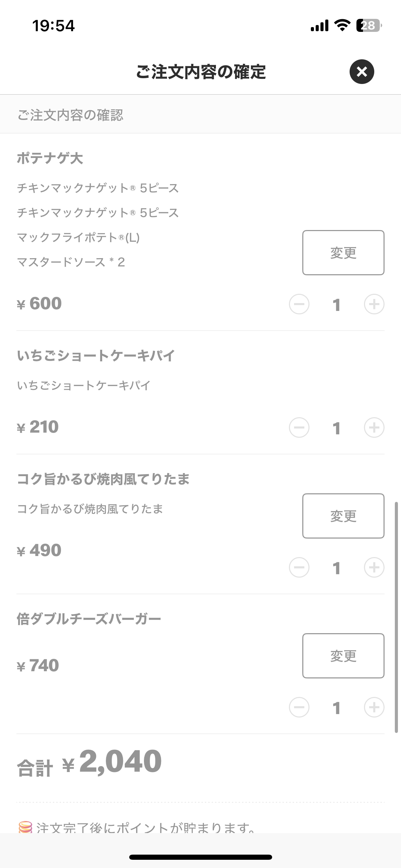
Task: Click the vertical scrollbar on right edge
Action: (x=396, y=617)
